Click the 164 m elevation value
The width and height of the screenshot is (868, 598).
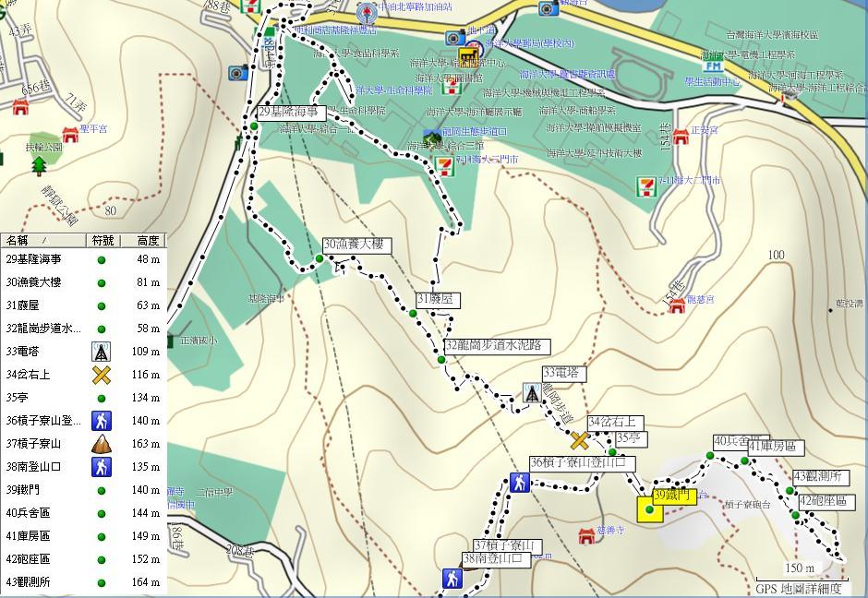point(146,582)
